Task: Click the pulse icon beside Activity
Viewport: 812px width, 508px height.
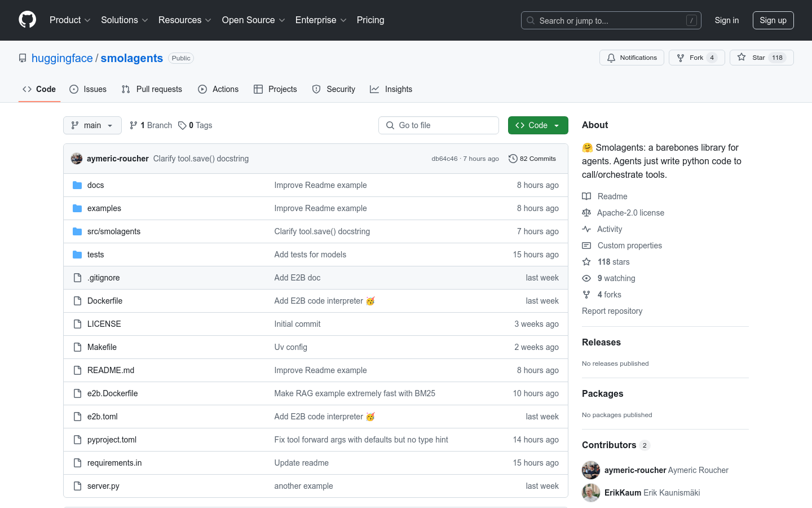Action: (x=586, y=229)
